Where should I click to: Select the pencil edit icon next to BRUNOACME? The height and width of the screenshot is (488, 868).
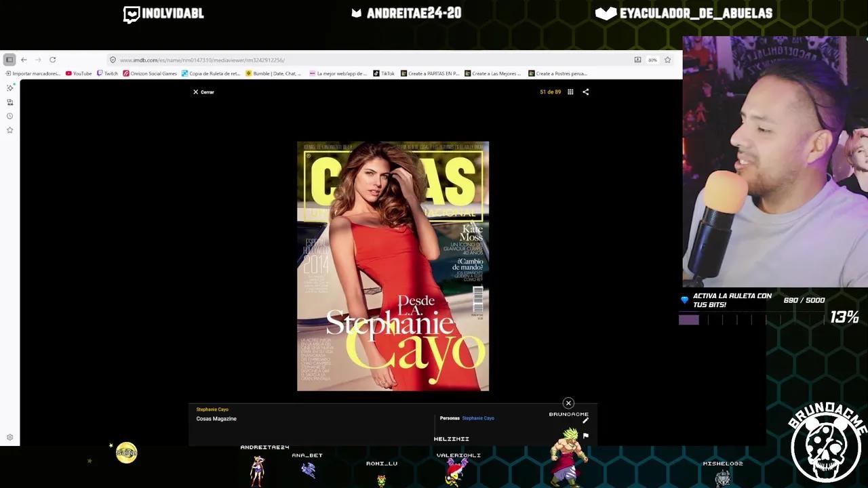[585, 420]
